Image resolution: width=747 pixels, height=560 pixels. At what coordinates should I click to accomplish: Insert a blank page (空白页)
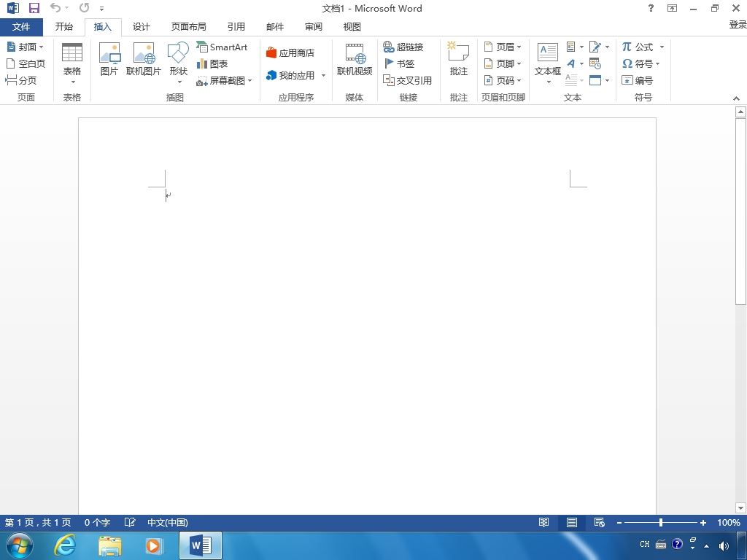pyautogui.click(x=26, y=63)
